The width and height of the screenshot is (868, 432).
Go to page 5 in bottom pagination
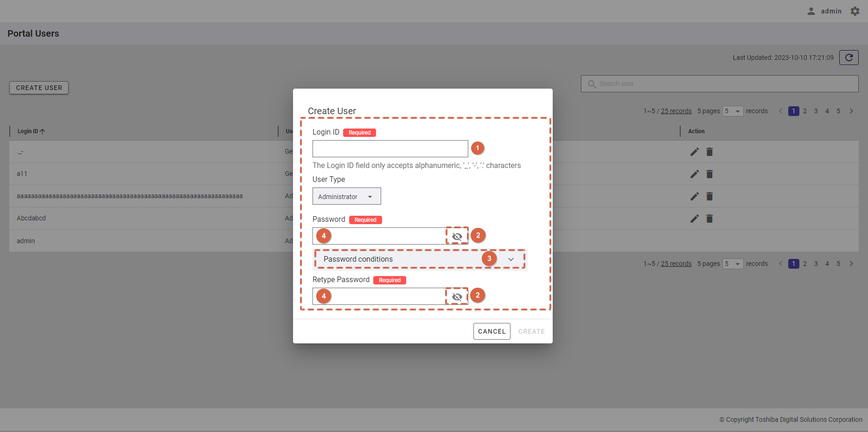(838, 264)
